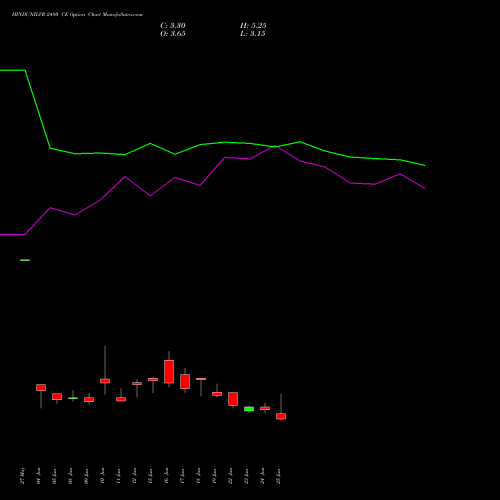Click the open value O: 3.65
Image resolution: width=500 pixels, height=500 pixels.
pos(173,34)
